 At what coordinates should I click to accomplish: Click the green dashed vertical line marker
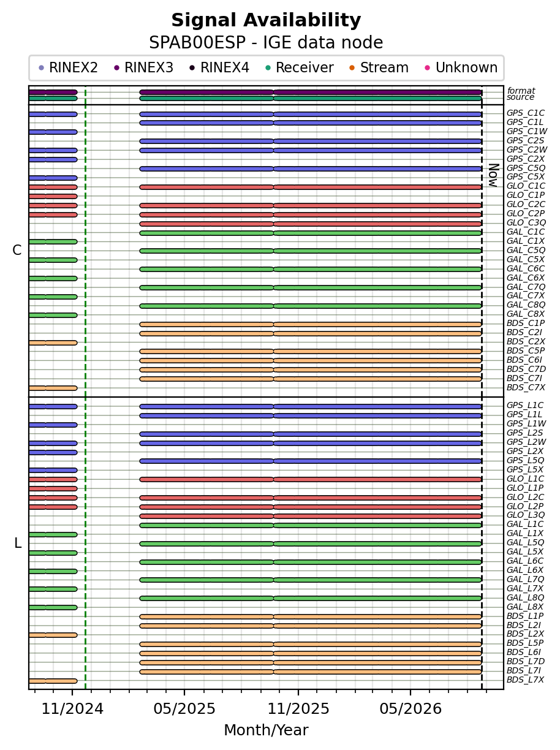85,387
